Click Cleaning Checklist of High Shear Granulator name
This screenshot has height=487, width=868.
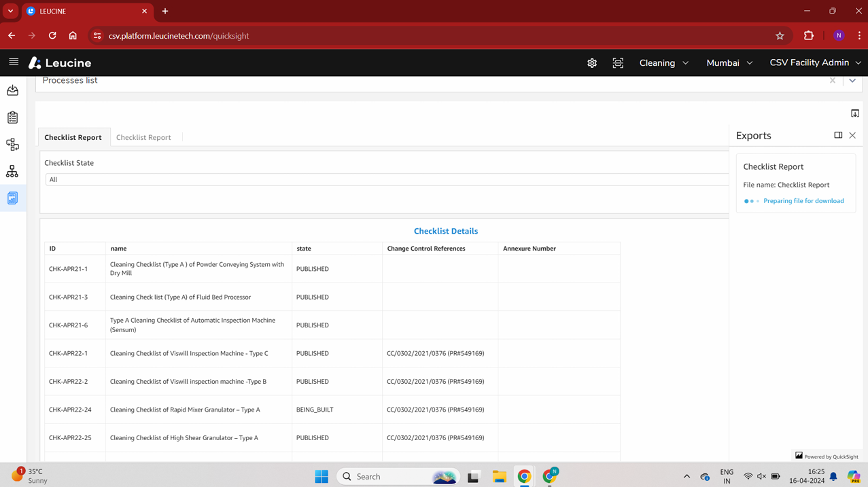point(184,438)
